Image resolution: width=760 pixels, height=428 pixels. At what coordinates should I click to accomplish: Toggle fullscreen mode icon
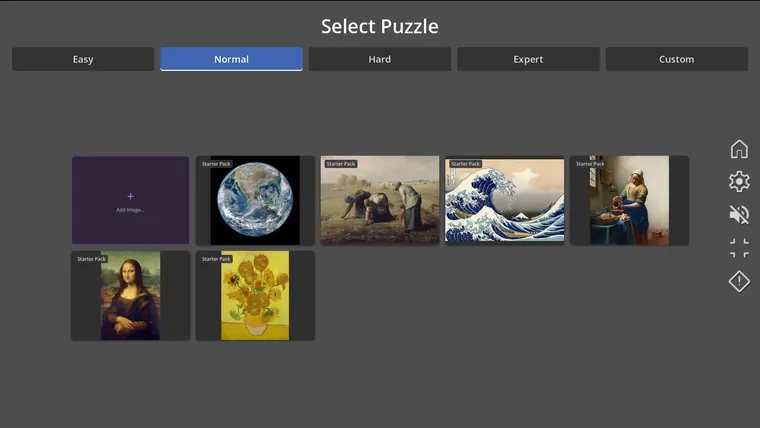pyautogui.click(x=739, y=248)
